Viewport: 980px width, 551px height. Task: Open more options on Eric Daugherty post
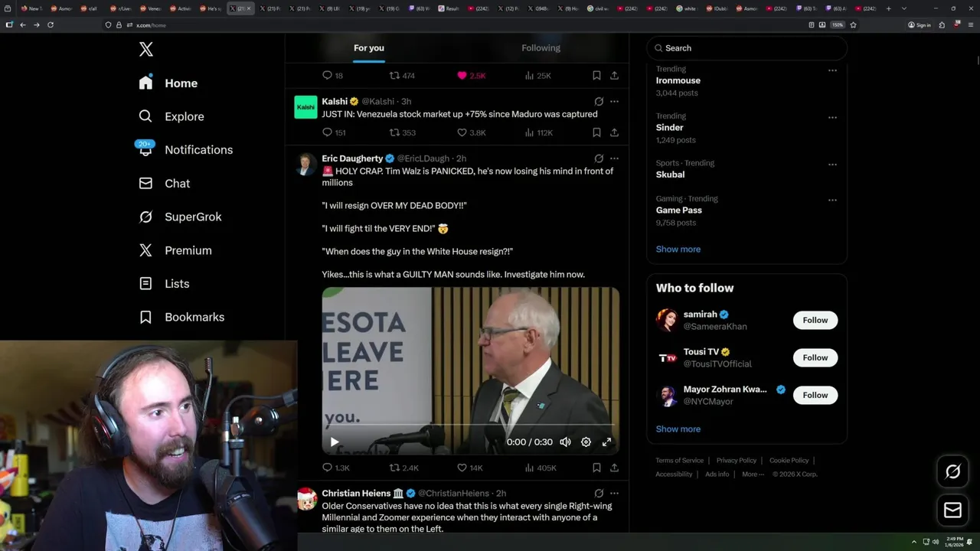click(x=614, y=158)
